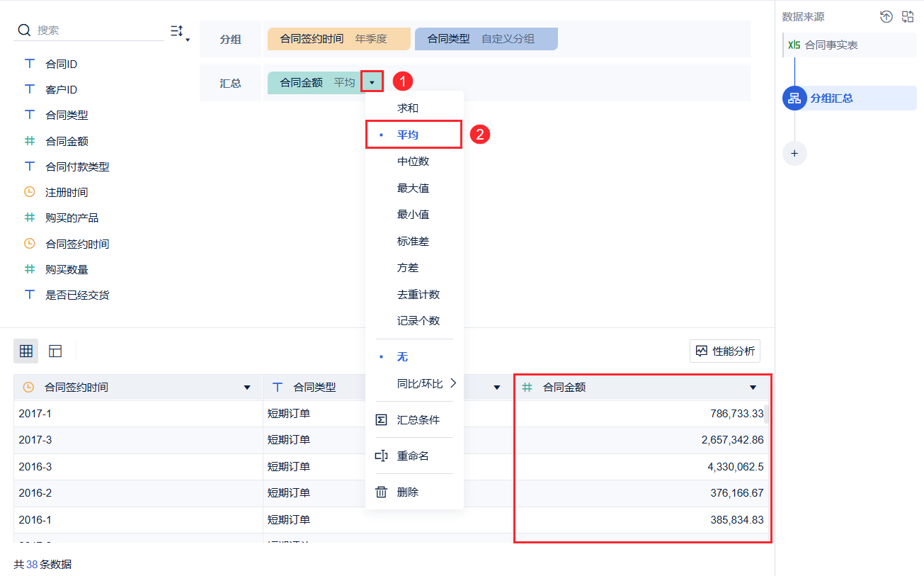Click the text icon beside 合同付款类型
This screenshot has width=924, height=576.
click(x=29, y=166)
